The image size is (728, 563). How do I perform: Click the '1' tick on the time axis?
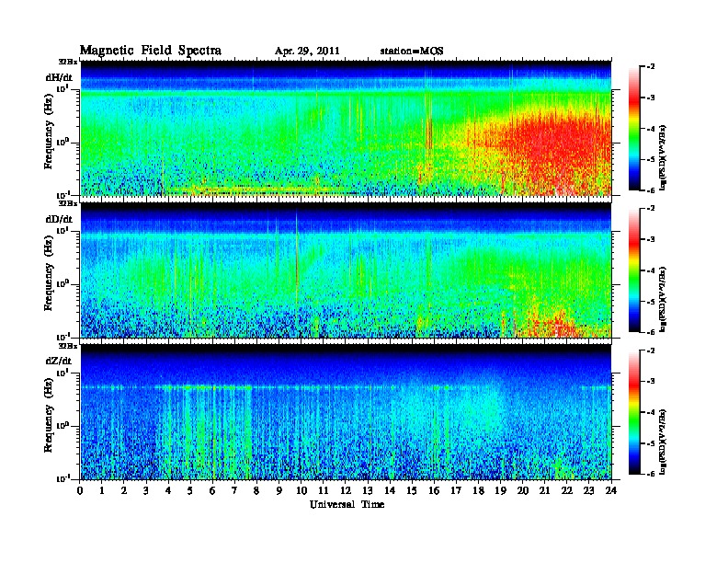pyautogui.click(x=102, y=490)
